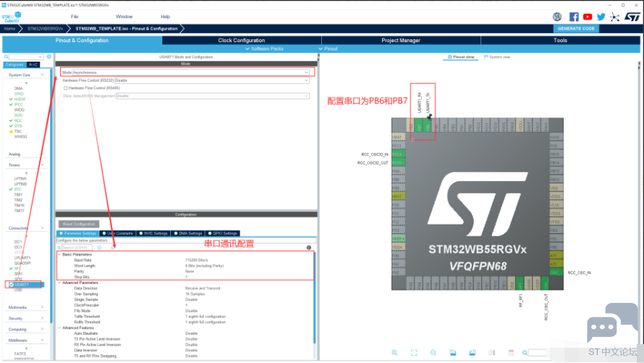Switch to the Clock Configuration tab

coord(242,41)
